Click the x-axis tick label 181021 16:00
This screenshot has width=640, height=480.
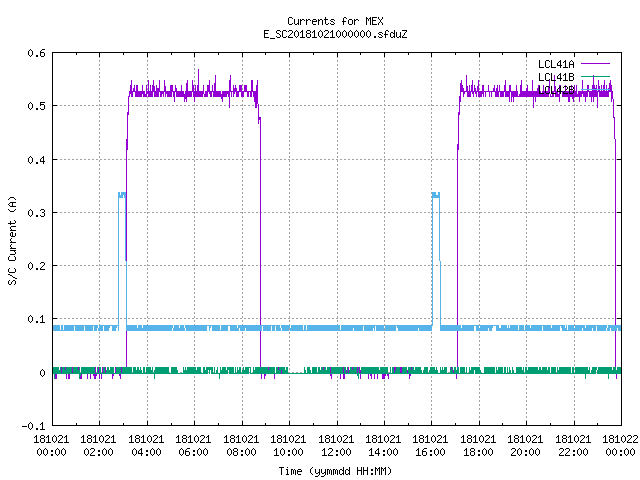tap(431, 446)
